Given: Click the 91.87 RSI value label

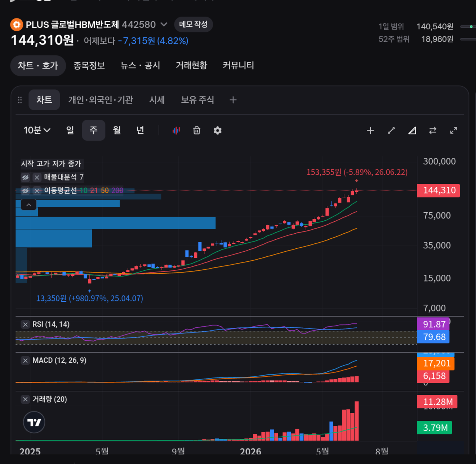Looking at the screenshot, I should [x=433, y=324].
